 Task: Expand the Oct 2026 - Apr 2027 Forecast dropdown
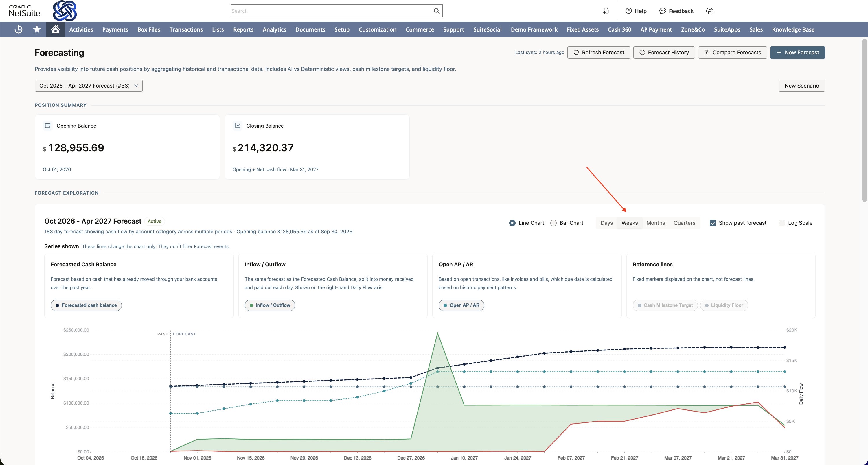coord(89,86)
